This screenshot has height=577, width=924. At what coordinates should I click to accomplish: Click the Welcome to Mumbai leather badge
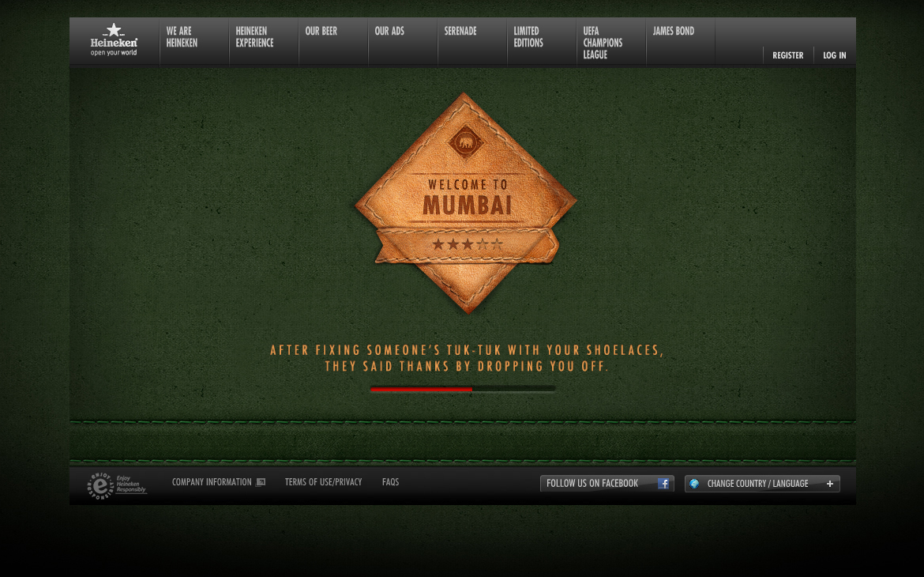[x=465, y=202]
